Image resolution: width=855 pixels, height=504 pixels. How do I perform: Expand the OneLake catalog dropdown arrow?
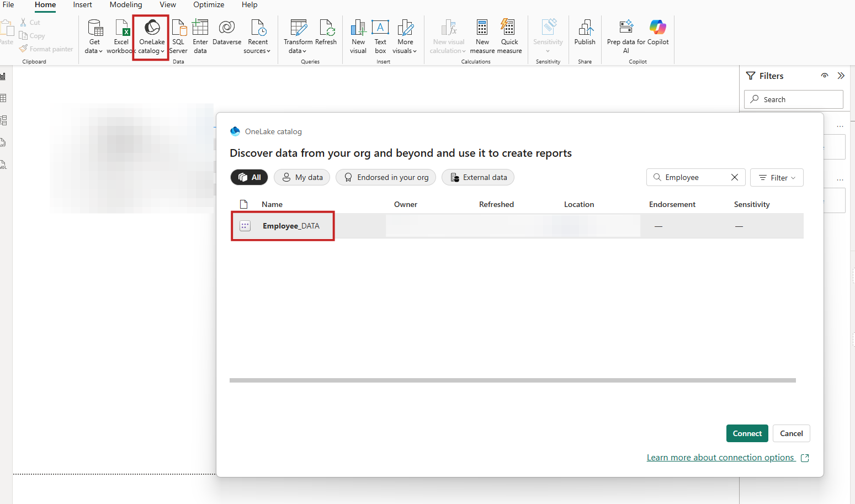[x=162, y=51]
